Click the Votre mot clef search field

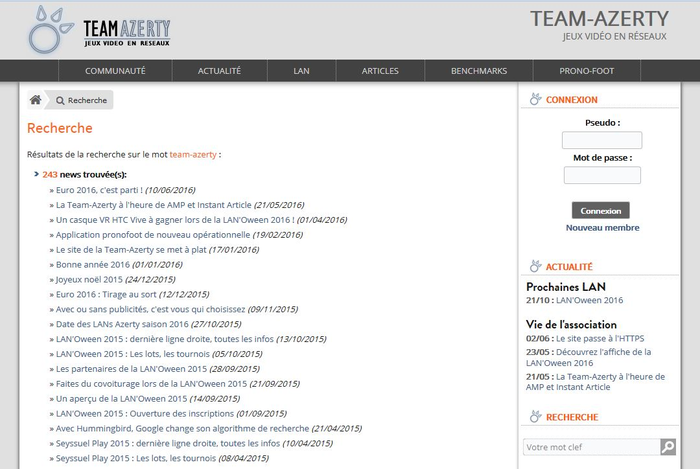[x=591, y=447]
